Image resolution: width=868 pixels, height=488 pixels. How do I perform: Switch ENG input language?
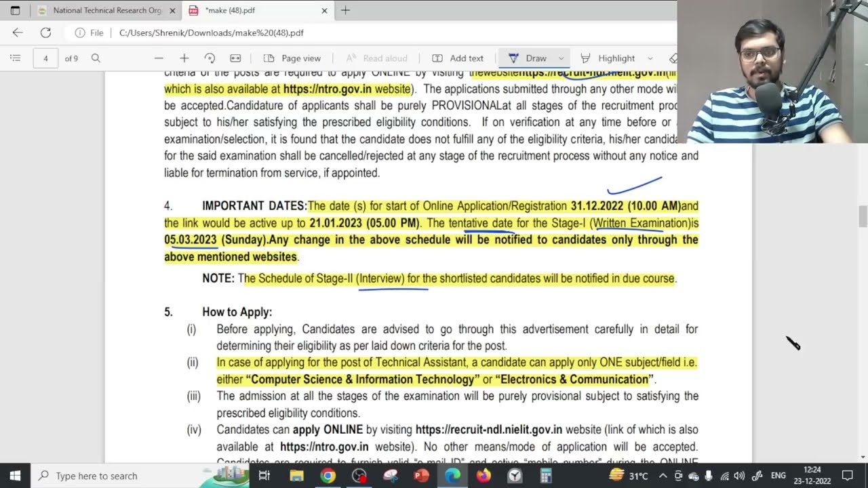778,476
